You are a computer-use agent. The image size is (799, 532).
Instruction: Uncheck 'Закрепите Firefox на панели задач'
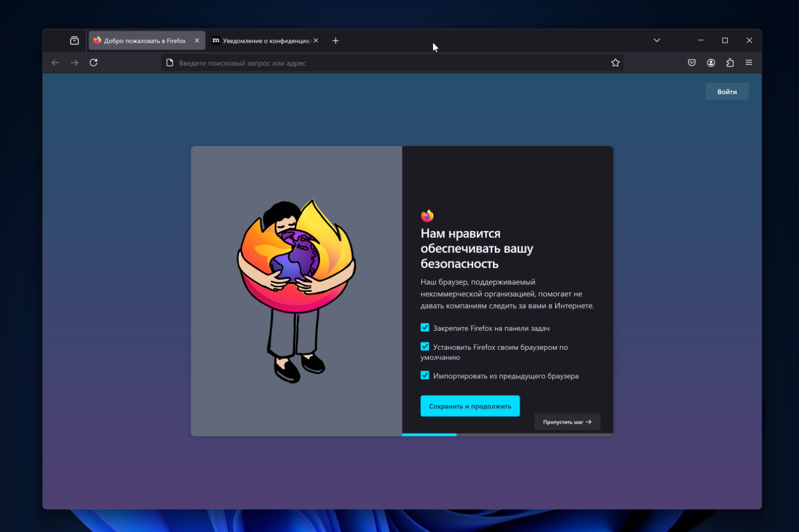click(x=425, y=328)
